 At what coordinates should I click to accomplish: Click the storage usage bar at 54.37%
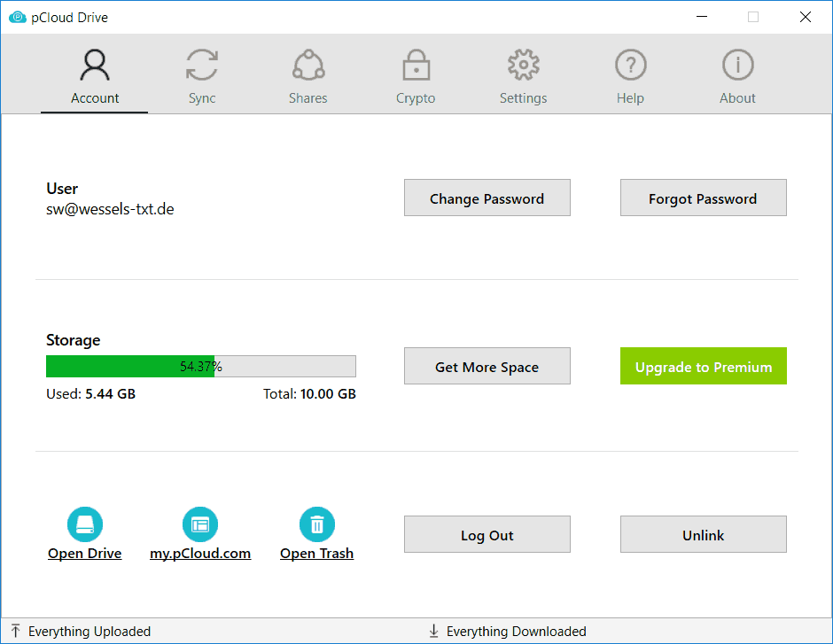201,367
